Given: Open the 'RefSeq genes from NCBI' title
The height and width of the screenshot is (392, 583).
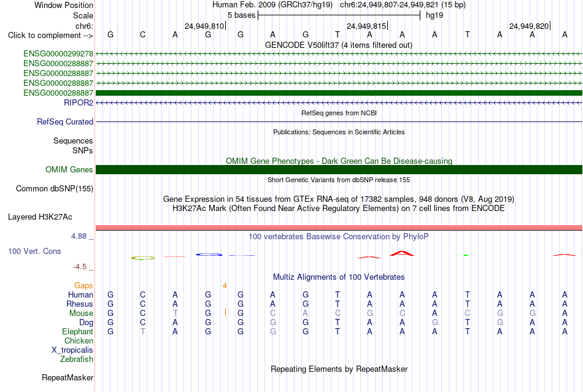Looking at the screenshot, I should tap(339, 113).
